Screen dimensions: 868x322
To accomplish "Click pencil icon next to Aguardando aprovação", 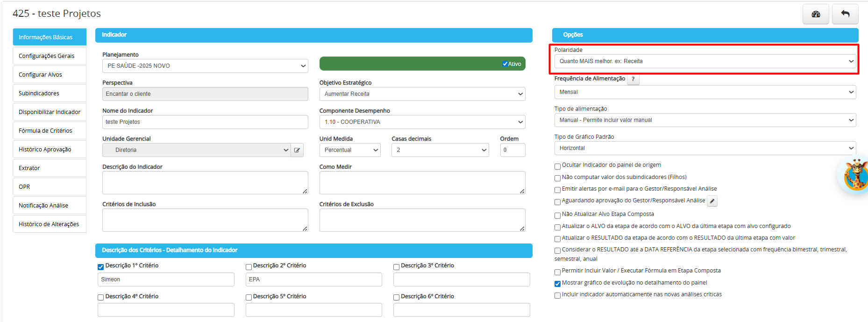I will (x=712, y=201).
